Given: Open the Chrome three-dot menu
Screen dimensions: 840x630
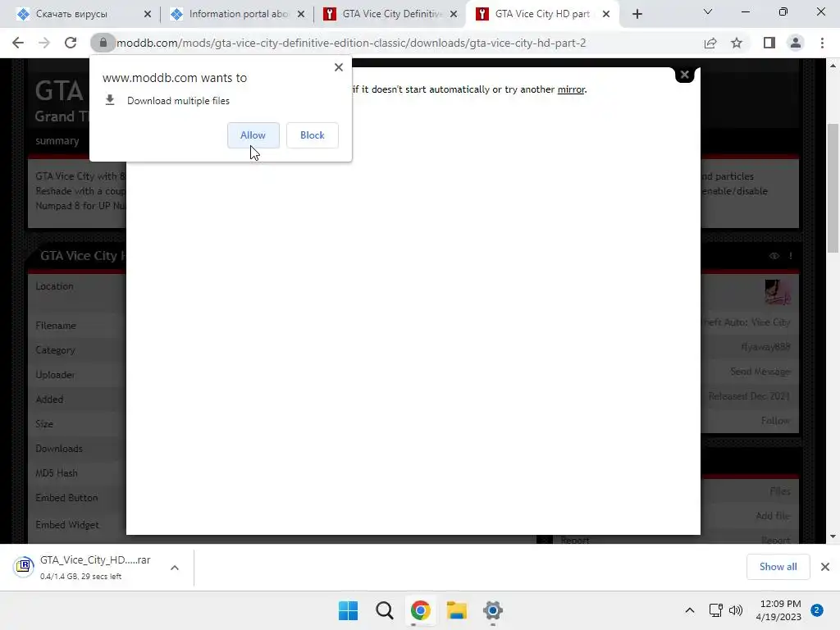Looking at the screenshot, I should tap(822, 43).
